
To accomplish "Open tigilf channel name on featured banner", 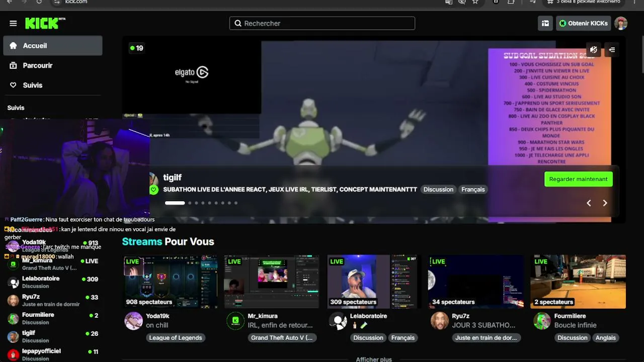I will coord(173,177).
